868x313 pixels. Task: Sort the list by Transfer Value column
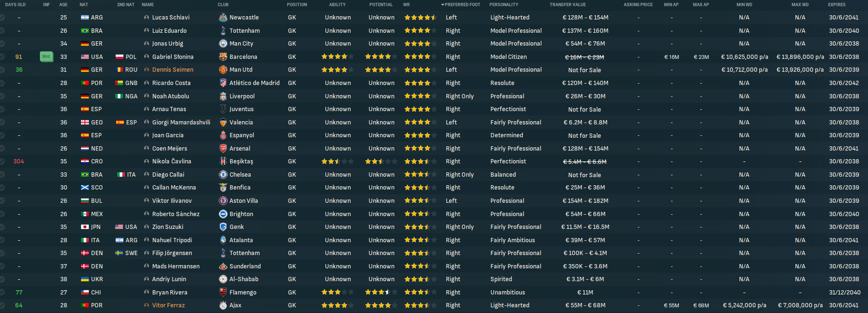click(567, 5)
